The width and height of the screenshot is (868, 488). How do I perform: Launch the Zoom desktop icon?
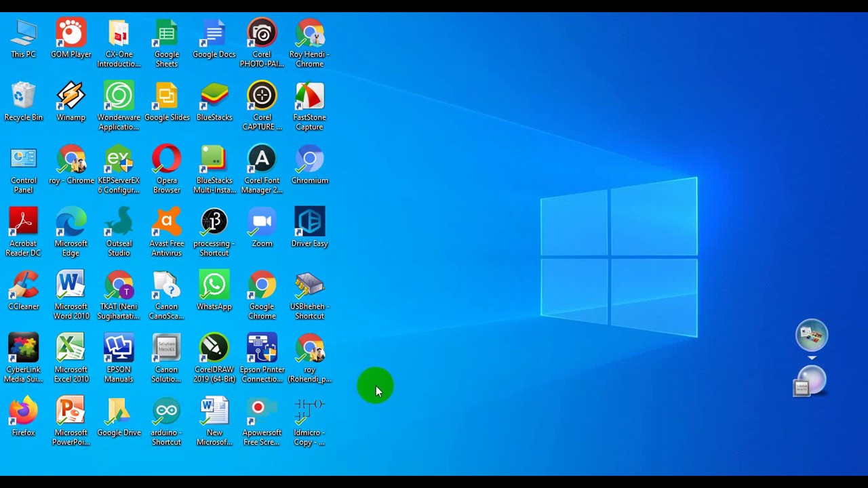click(x=262, y=228)
